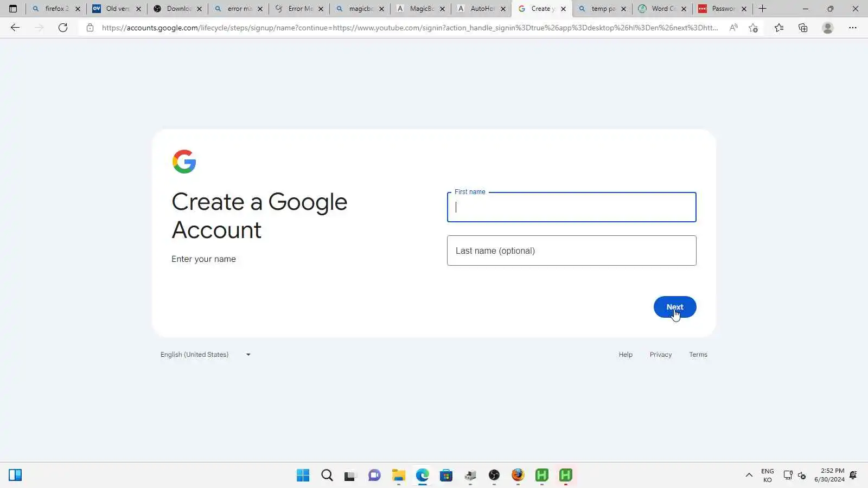Open Microsoft Store from taskbar
This screenshot has width=868, height=488.
(446, 476)
